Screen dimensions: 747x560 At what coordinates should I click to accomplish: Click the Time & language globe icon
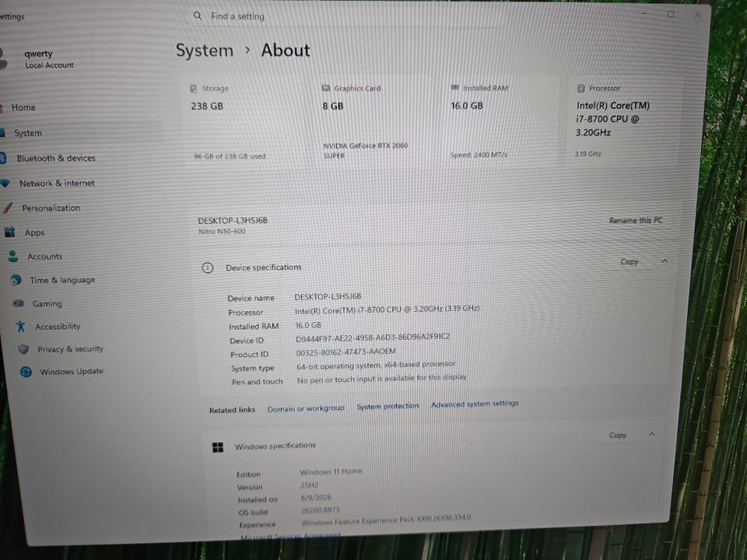[16, 280]
